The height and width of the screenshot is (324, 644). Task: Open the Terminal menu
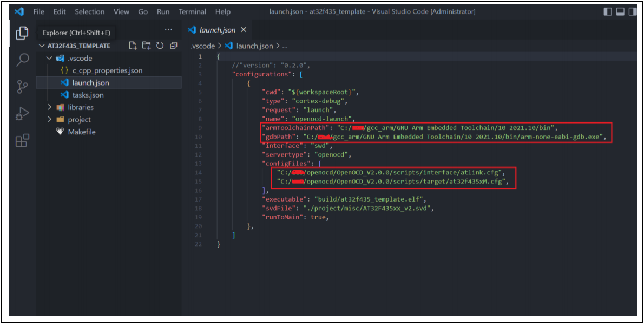tap(192, 11)
